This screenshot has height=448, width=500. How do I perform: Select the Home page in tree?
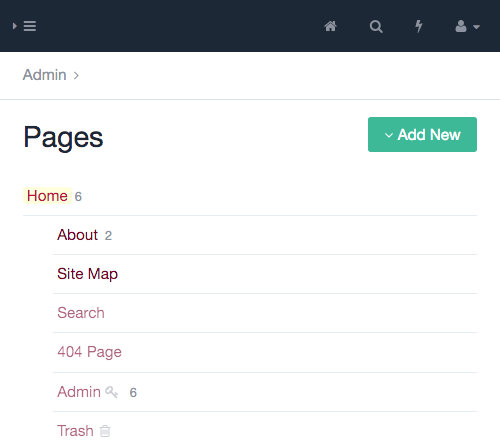coord(47,196)
